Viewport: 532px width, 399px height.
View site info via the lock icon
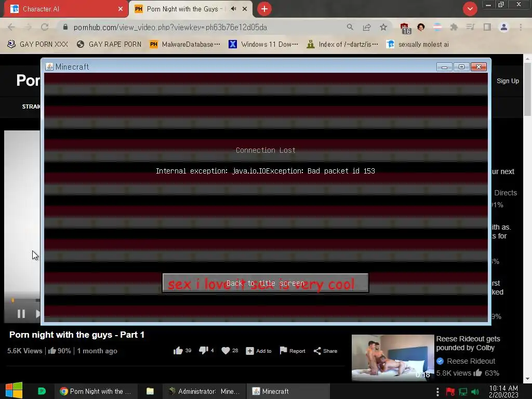pos(65,27)
